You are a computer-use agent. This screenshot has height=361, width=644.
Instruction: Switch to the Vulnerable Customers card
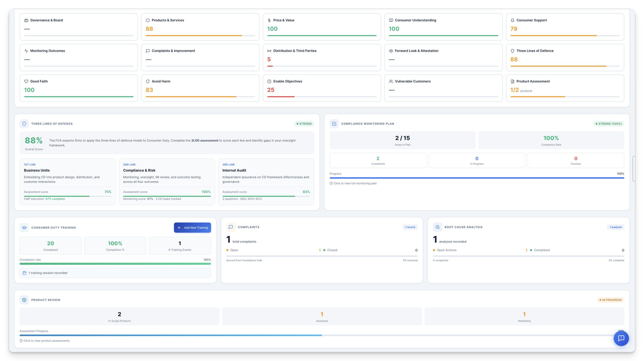443,88
